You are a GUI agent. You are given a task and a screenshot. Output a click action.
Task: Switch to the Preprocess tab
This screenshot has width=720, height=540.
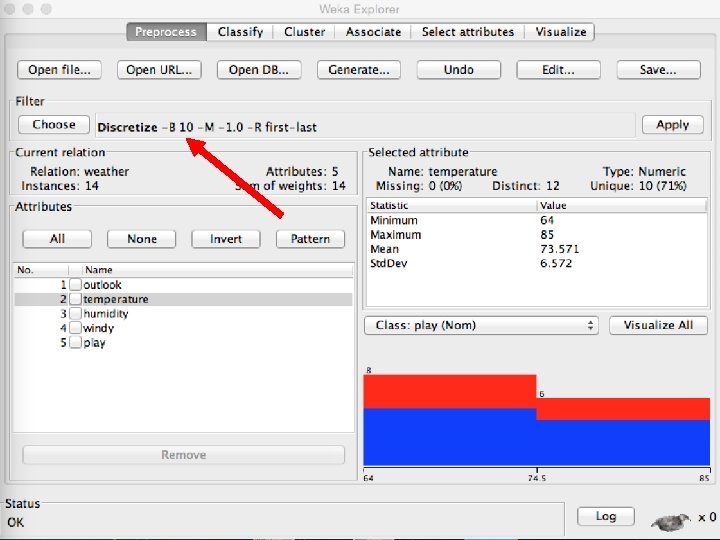(x=166, y=32)
